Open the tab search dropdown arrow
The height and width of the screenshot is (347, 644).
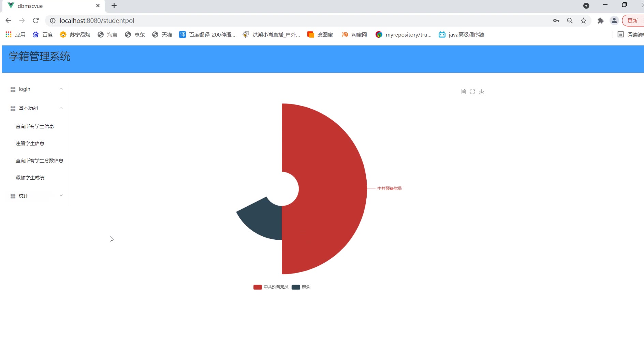[x=586, y=5]
